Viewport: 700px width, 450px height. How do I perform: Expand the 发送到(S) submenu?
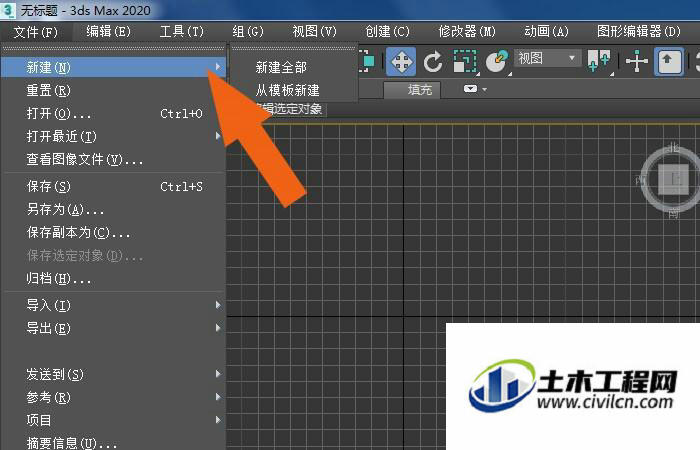pos(113,374)
